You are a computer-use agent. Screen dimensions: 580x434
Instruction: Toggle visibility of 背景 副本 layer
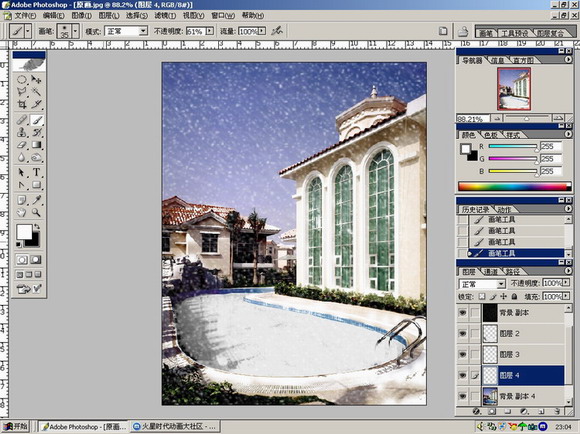462,313
